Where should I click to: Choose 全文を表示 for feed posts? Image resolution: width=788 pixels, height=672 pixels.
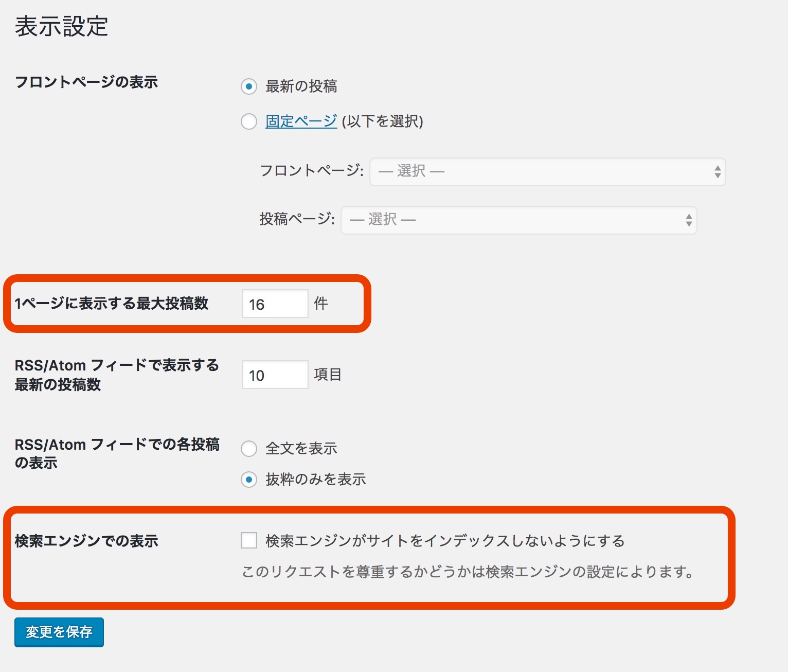tap(249, 449)
